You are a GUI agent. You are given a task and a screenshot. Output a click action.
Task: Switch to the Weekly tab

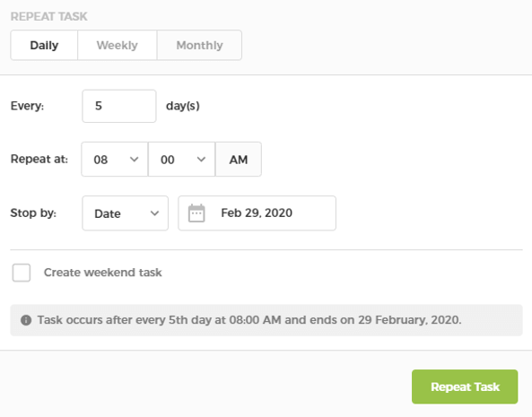pos(117,45)
